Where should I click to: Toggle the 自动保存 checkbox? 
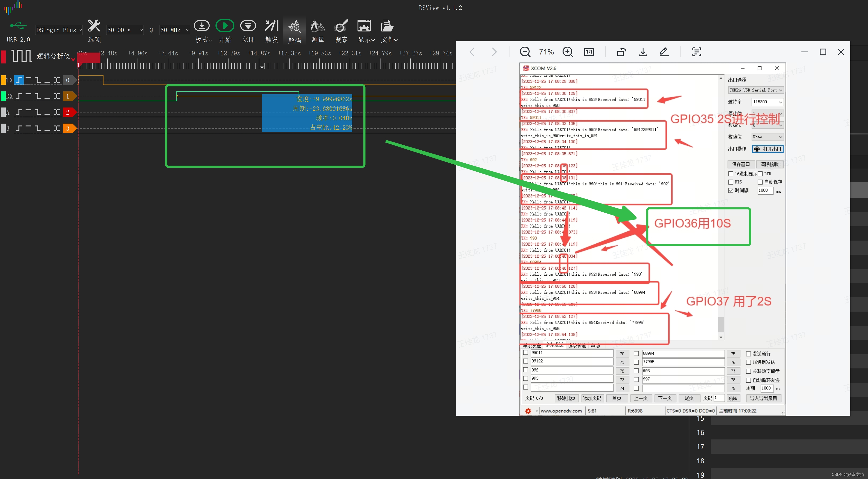pyautogui.click(x=760, y=182)
